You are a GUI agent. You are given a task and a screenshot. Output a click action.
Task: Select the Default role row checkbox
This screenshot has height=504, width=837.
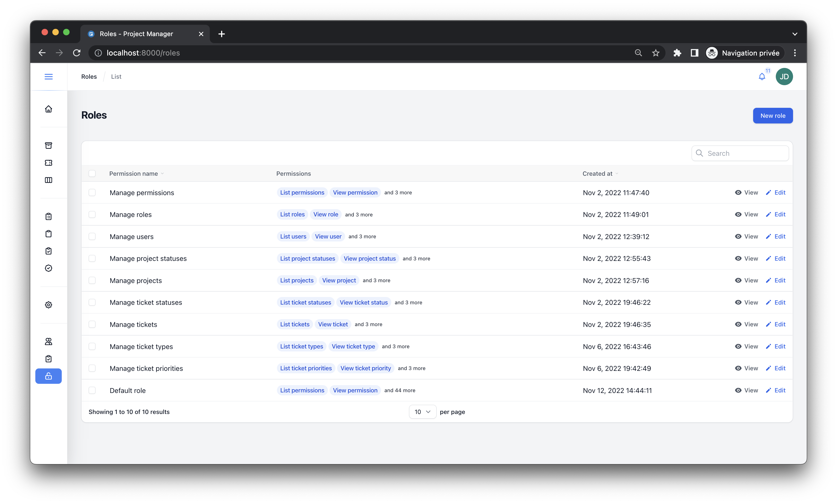click(92, 390)
